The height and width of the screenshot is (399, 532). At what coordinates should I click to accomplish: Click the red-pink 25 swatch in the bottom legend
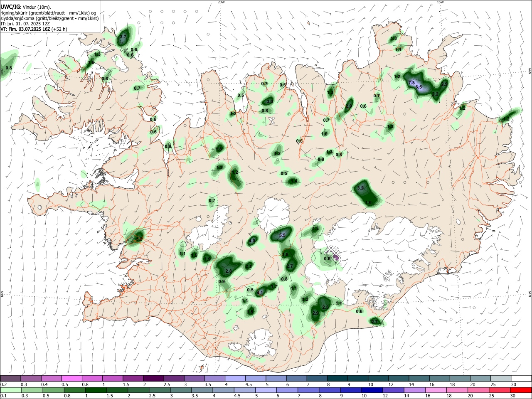tap(500, 390)
